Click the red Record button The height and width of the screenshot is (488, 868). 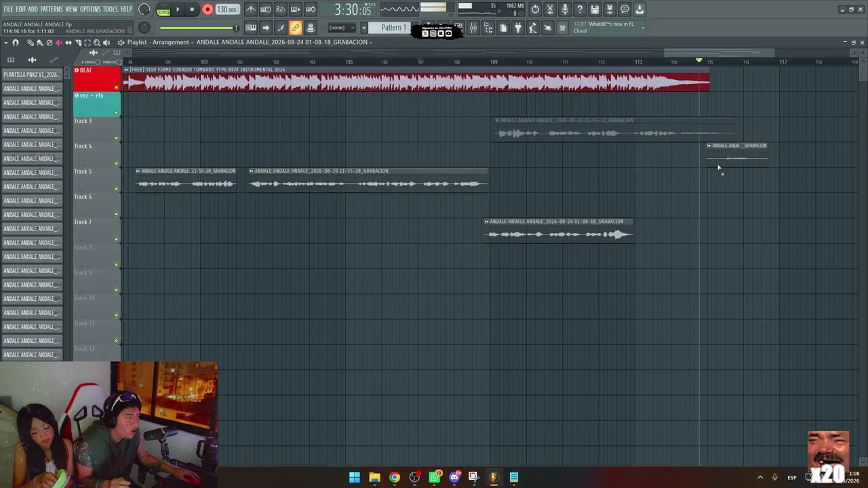(208, 9)
